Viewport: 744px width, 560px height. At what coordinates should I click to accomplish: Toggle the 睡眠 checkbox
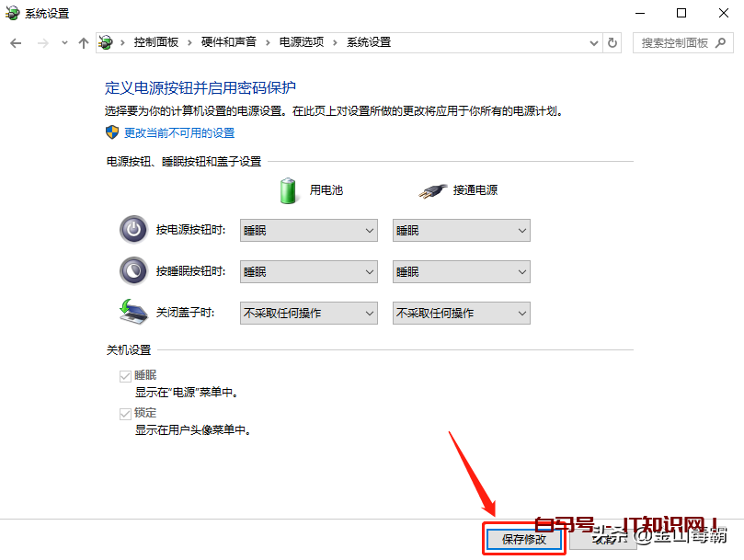click(x=125, y=376)
